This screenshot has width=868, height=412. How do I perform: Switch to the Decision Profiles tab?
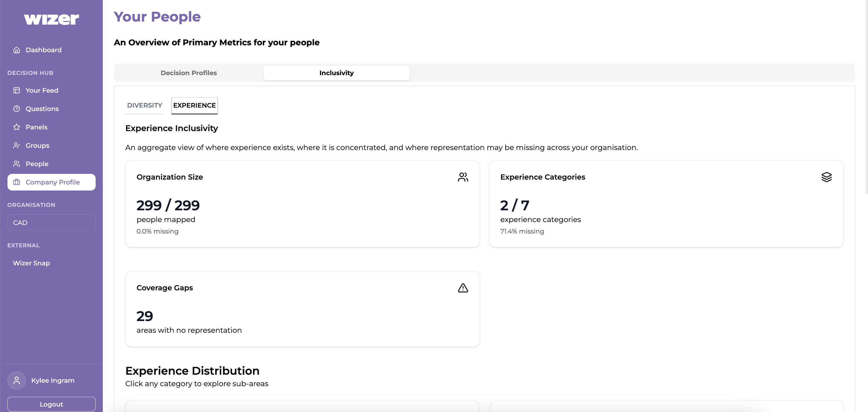pos(189,73)
